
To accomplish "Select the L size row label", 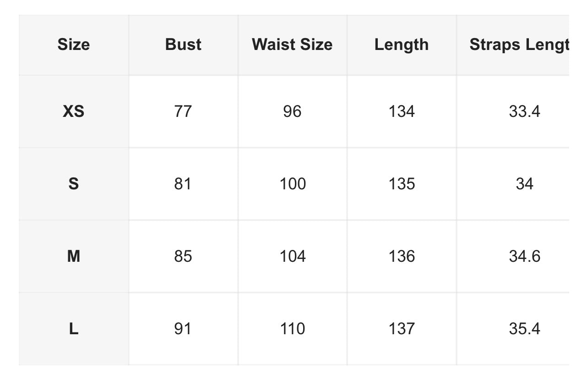I will click(73, 329).
